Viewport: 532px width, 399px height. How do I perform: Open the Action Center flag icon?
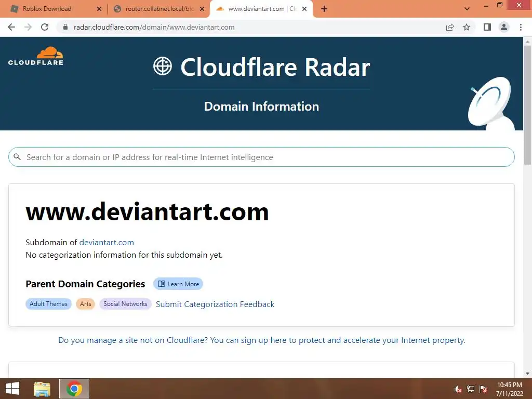tap(483, 389)
